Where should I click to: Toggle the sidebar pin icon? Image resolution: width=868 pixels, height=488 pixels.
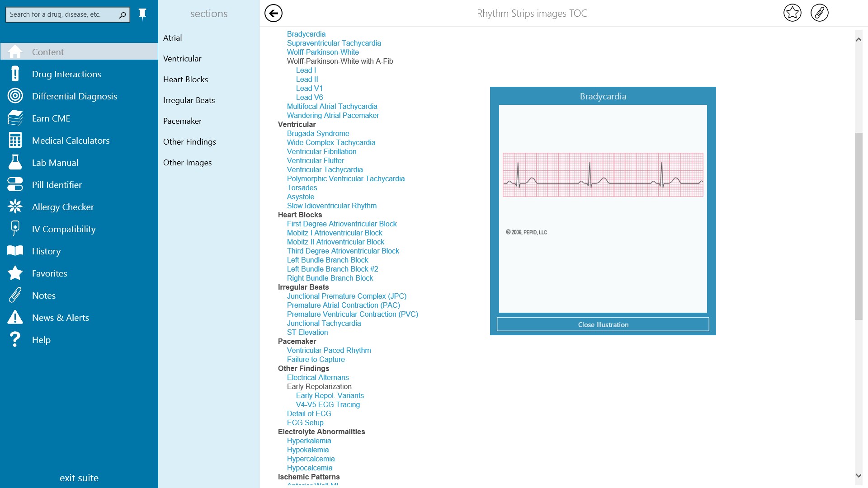(x=142, y=14)
